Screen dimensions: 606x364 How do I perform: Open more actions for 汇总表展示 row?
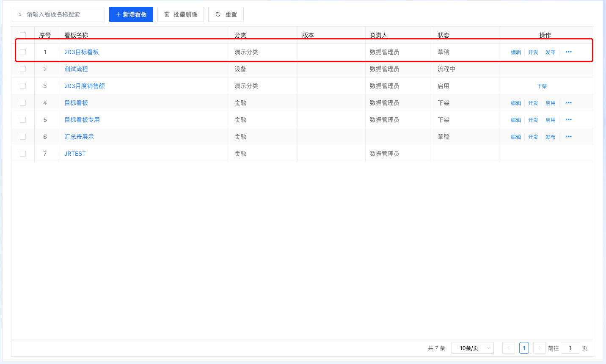point(568,137)
